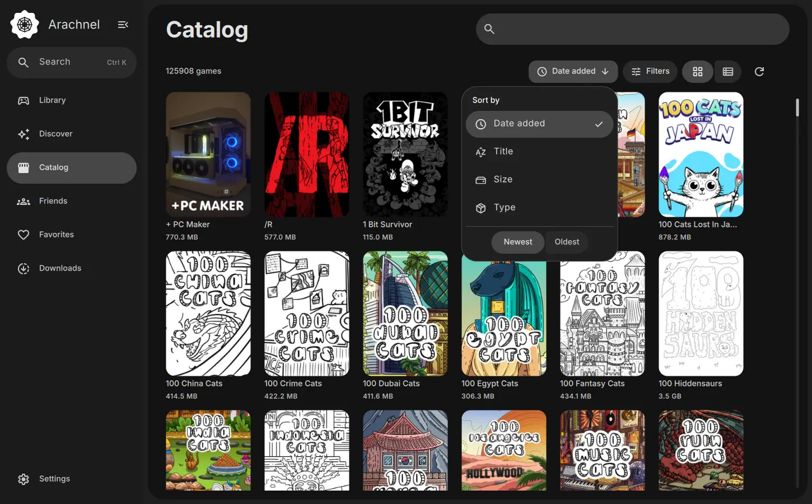The height and width of the screenshot is (504, 812).
Task: Open the 100 China Cats cover
Action: click(x=208, y=314)
